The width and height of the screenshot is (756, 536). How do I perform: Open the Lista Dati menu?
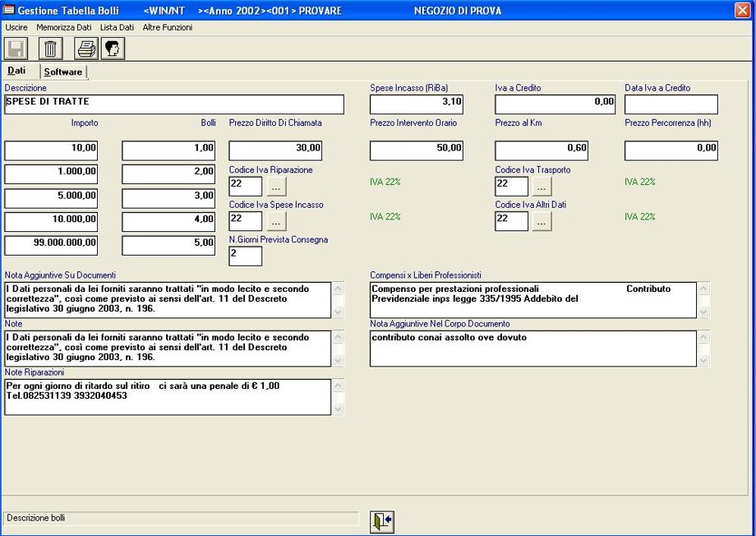pos(117,27)
